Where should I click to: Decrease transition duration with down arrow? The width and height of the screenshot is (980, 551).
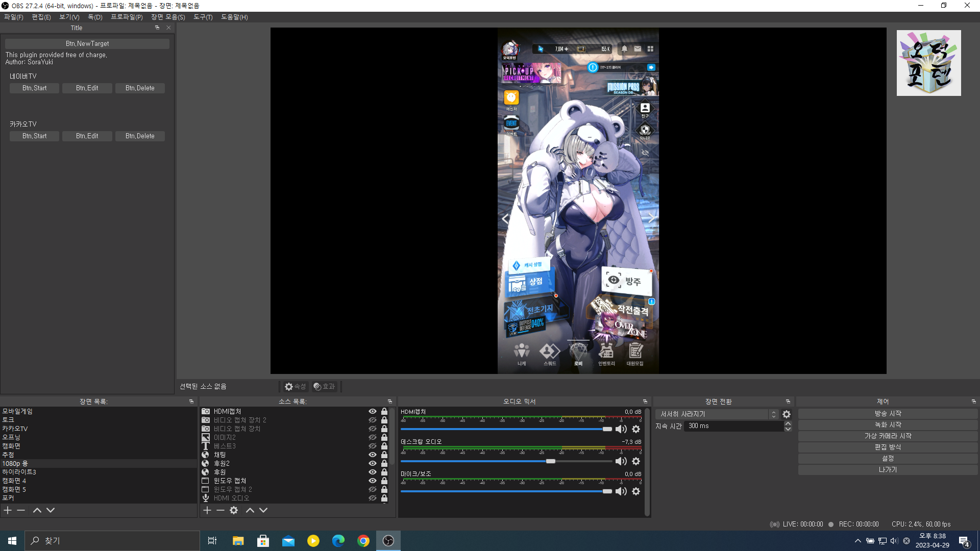788,429
